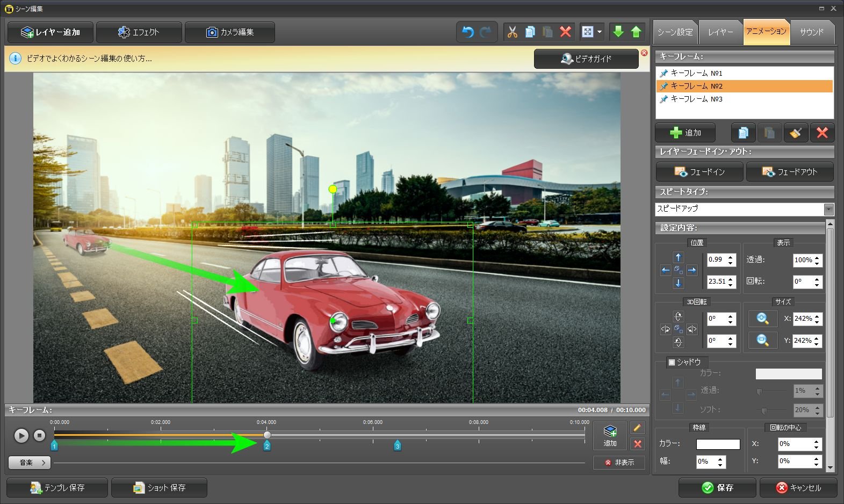This screenshot has height=504, width=844.
Task: Paste keyframe settings
Action: coord(769,133)
